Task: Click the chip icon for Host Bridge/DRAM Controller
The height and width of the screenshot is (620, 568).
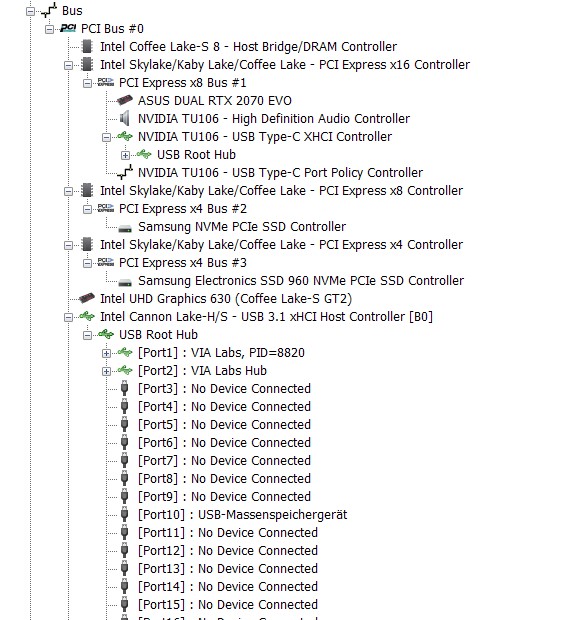Action: coord(87,47)
